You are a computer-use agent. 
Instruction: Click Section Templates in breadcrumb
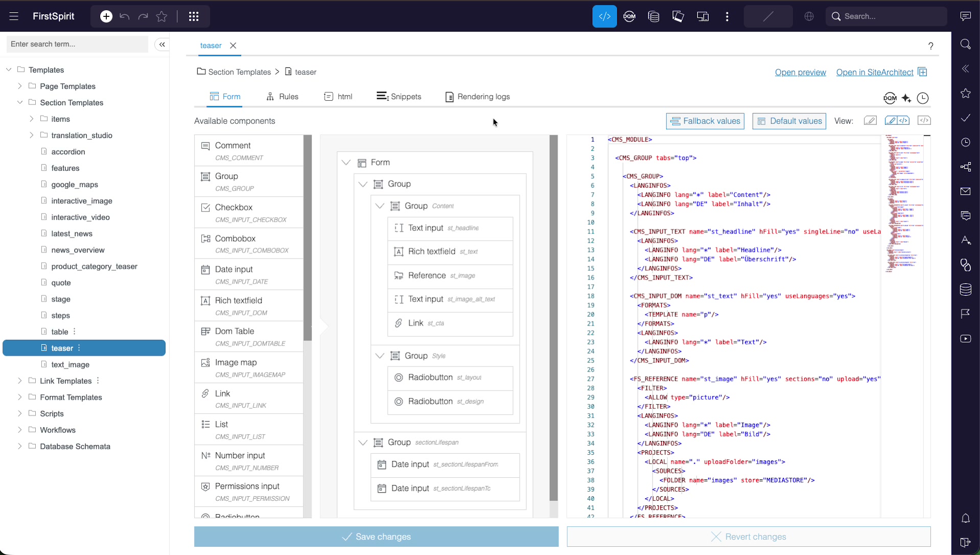[x=239, y=72]
